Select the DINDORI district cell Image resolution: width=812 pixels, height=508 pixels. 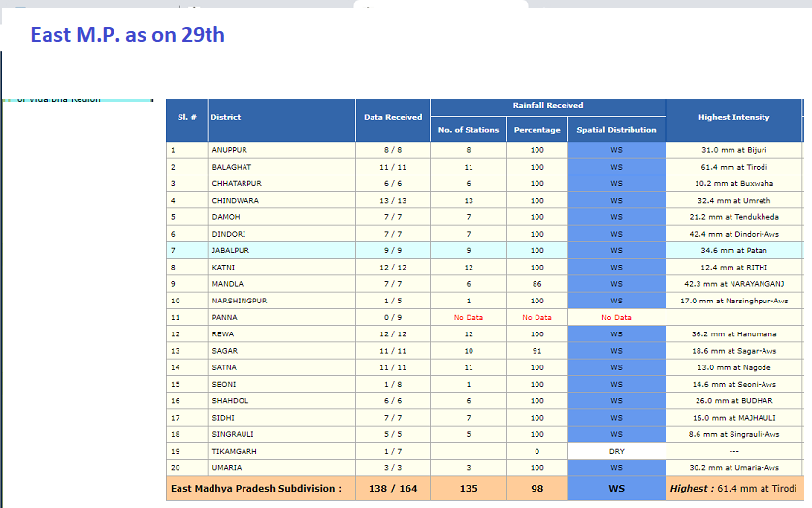coord(281,234)
